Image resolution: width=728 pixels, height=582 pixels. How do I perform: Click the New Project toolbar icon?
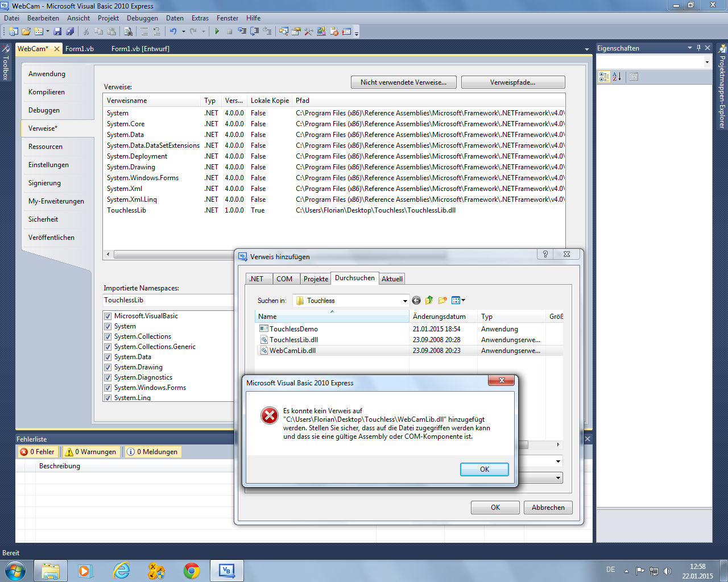point(13,31)
